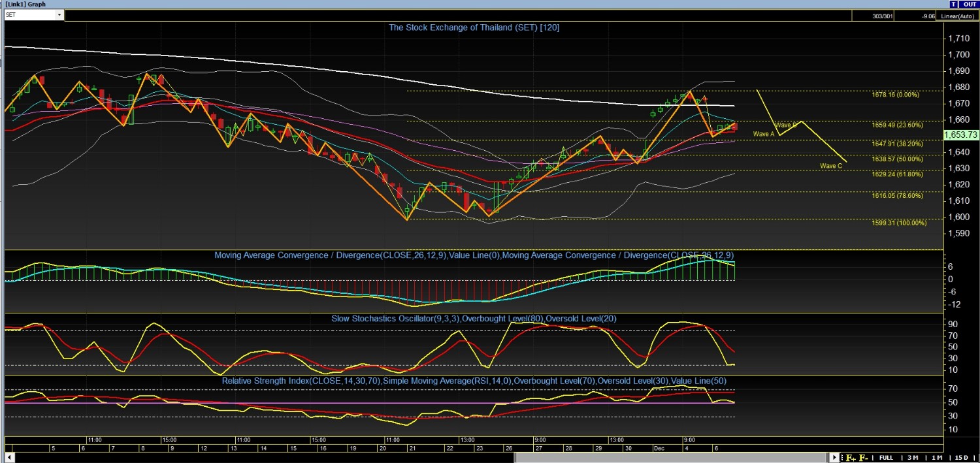Click the Slow Stochastics Oscillator title label
The image size is (980, 463).
(474, 319)
